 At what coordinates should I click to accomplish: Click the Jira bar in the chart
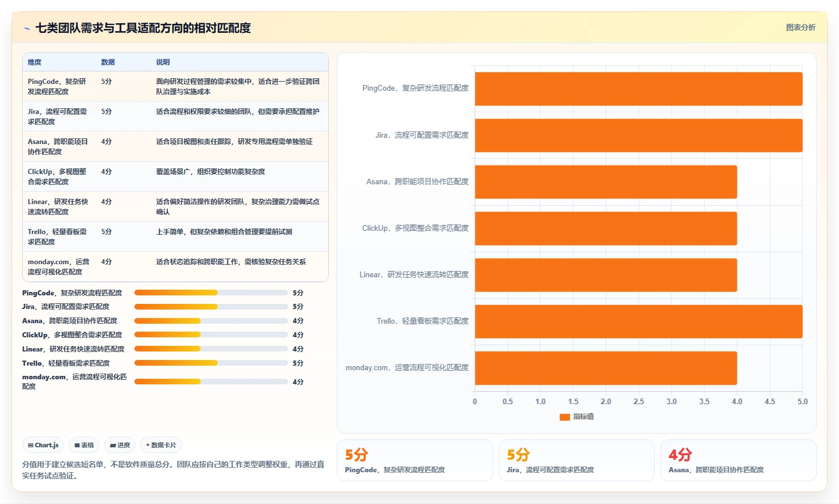pos(638,135)
